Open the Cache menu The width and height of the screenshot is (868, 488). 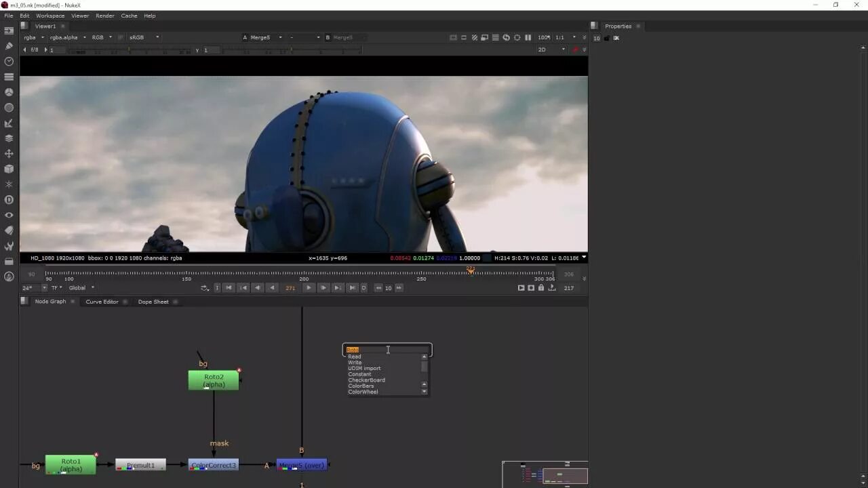[129, 16]
